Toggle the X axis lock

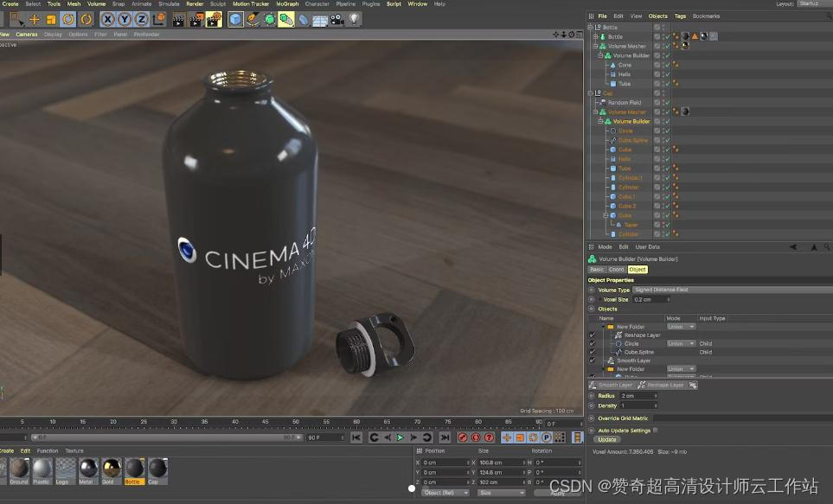(108, 20)
